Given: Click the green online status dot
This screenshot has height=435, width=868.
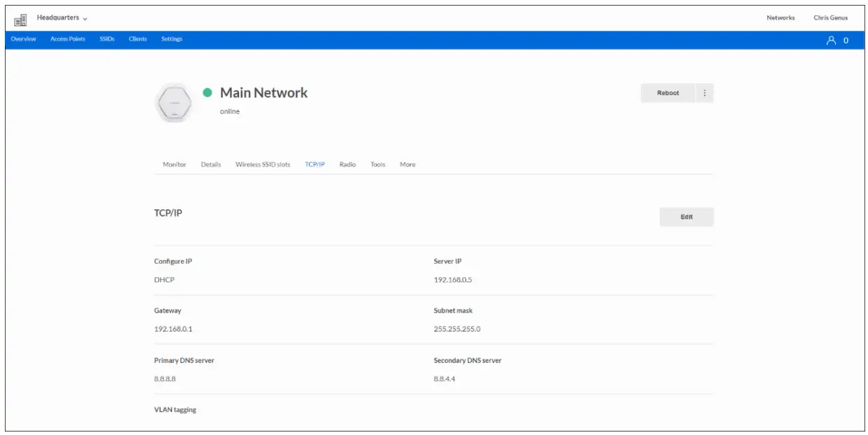Looking at the screenshot, I should pyautogui.click(x=208, y=93).
